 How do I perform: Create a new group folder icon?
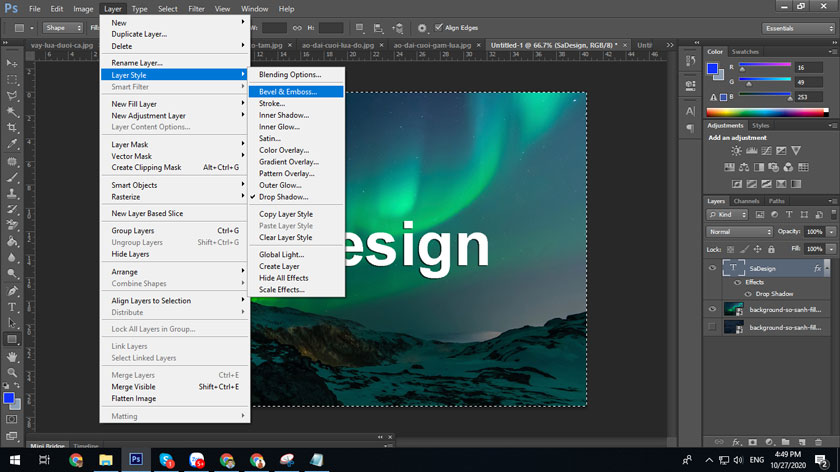tap(785, 442)
